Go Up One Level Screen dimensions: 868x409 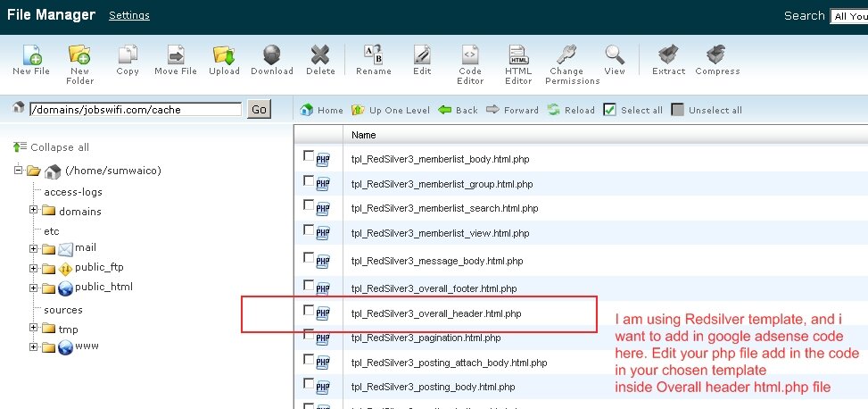pyautogui.click(x=390, y=110)
